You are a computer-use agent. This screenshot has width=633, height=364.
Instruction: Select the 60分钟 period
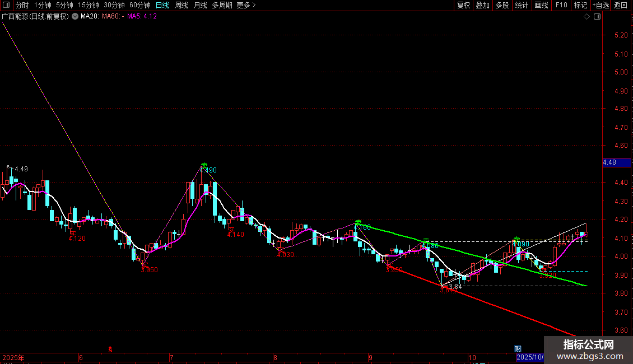tap(139, 5)
